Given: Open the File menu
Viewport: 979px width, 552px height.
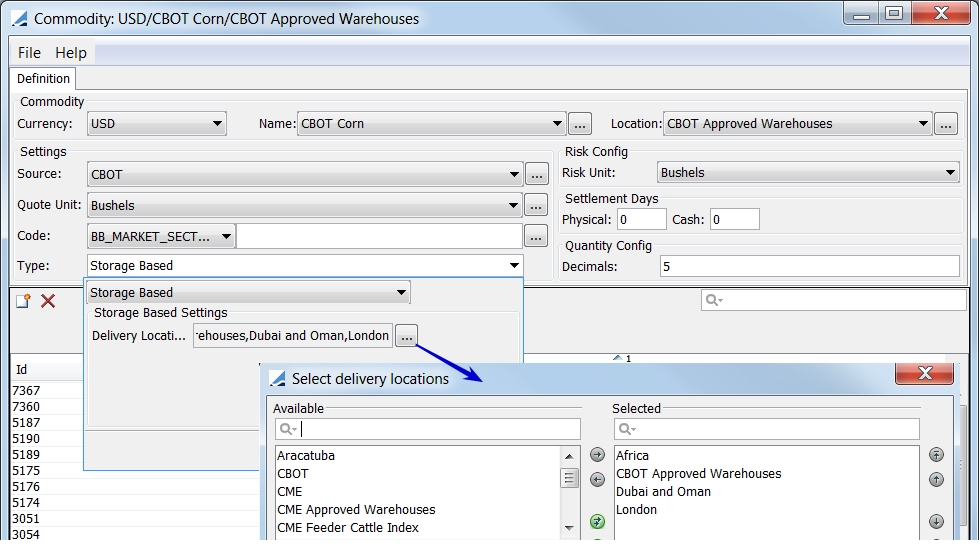Looking at the screenshot, I should click(29, 53).
